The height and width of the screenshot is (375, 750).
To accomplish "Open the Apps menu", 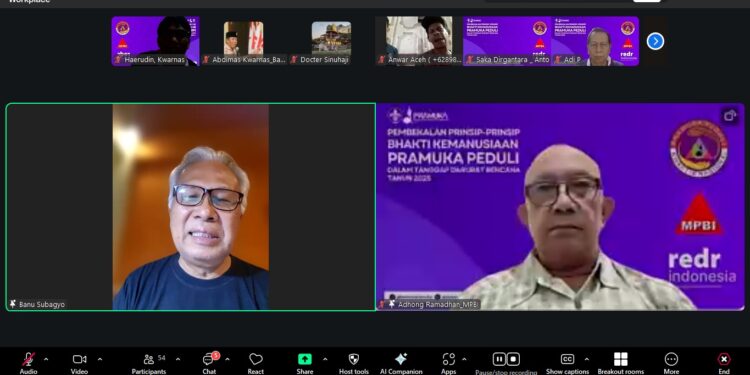I will [449, 363].
